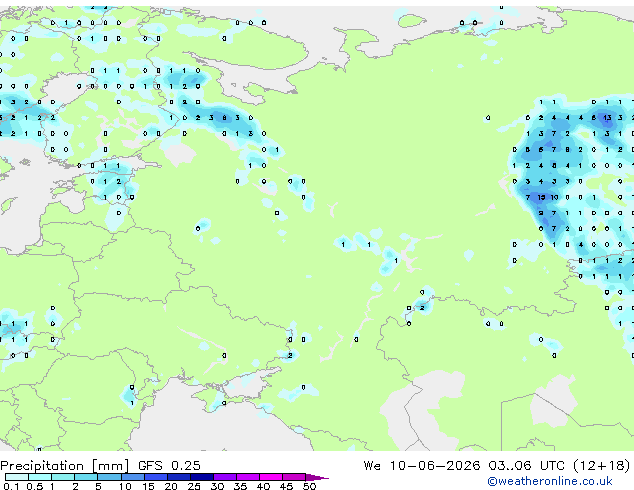The height and width of the screenshot is (490, 634).
Task: Click the purple arrow tip above 50
Action: point(317,477)
